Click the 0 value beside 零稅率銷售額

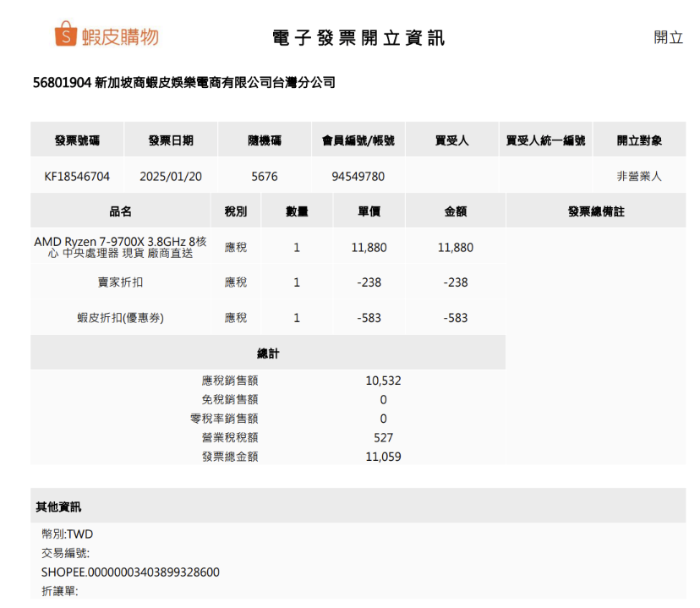384,419
